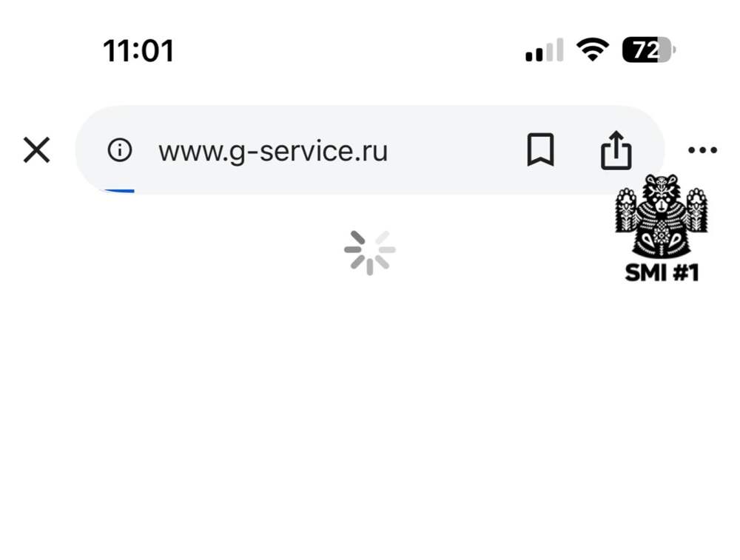This screenshot has width=740, height=560.
Task: Click the blue page-loading progress bar
Action: (119, 191)
